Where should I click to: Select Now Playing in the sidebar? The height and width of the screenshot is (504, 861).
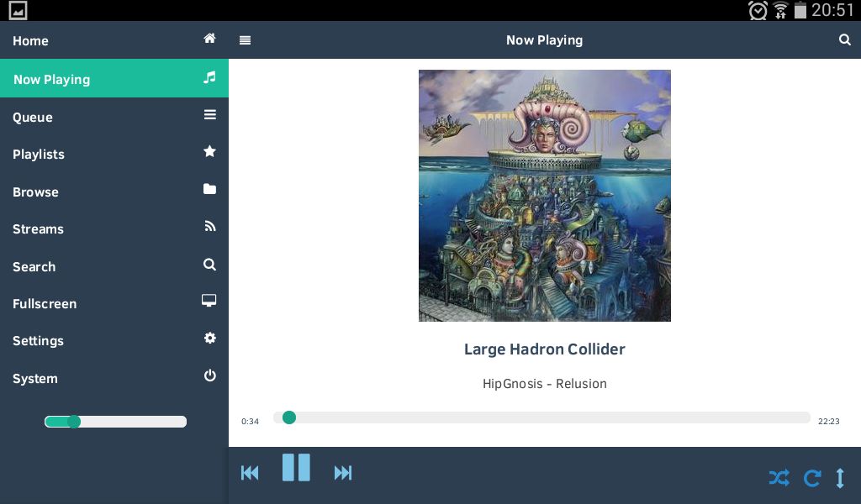[114, 78]
